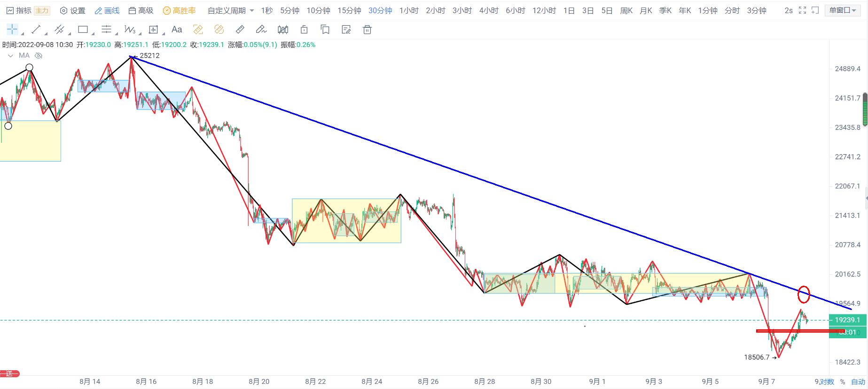Select the trend line drawing tool

coord(36,30)
